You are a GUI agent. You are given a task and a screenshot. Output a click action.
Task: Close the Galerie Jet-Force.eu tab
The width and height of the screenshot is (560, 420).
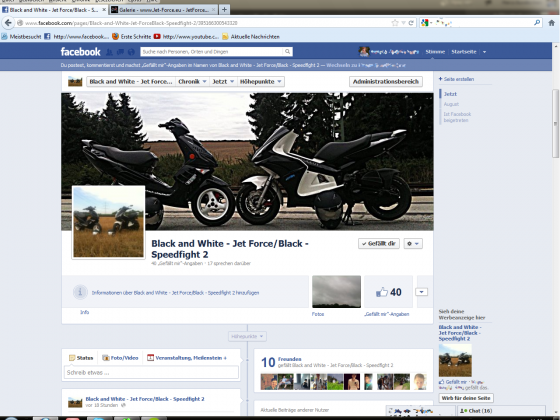click(213, 10)
